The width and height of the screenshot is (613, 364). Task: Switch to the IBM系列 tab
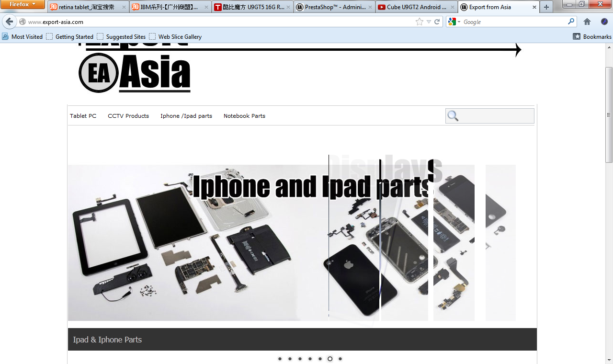tap(170, 7)
